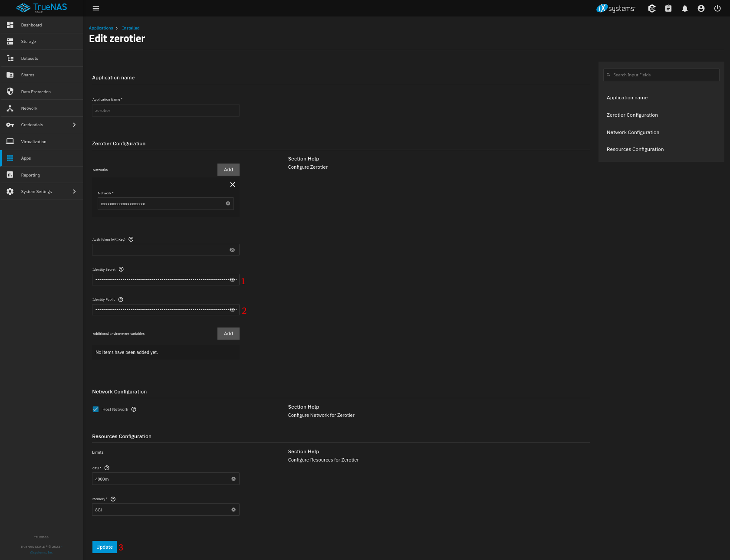Open the user account icon
The image size is (730, 560).
coord(701,9)
